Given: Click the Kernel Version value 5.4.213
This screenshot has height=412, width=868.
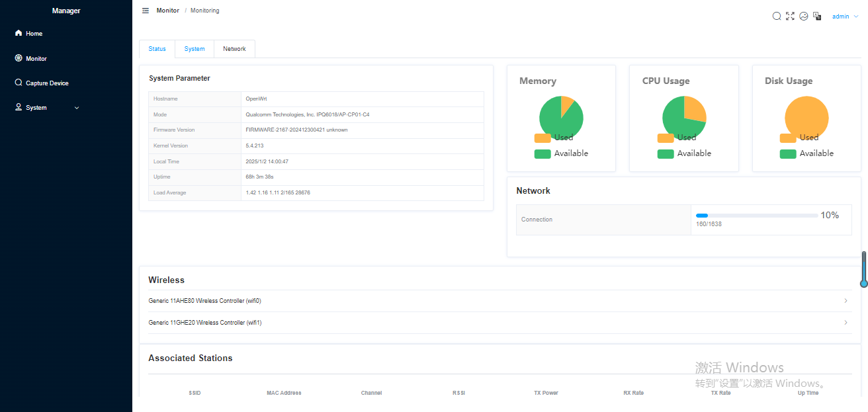Looking at the screenshot, I should (x=255, y=145).
